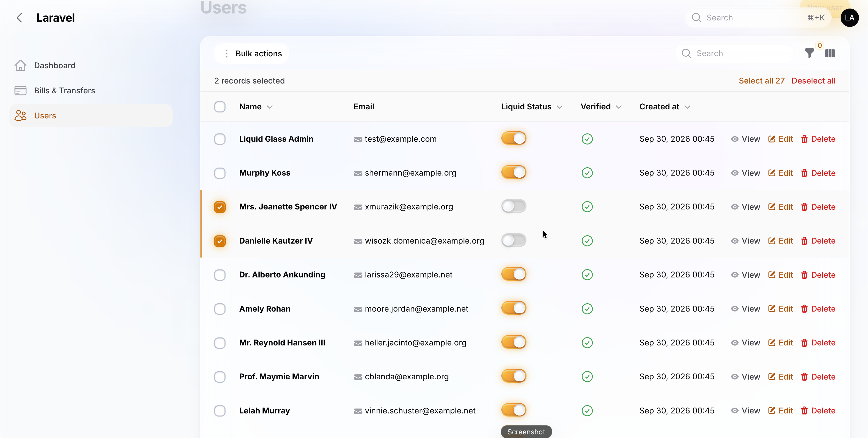
Task: Tick the select-all header checkbox
Action: pos(220,107)
